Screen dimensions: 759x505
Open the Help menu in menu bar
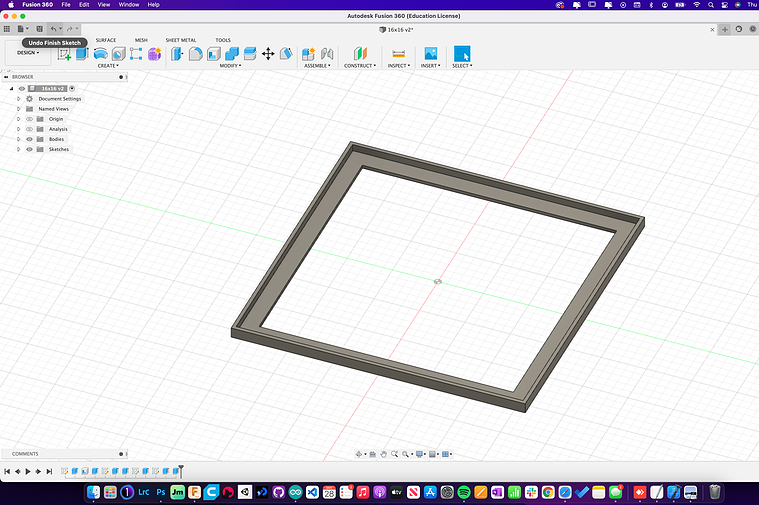[x=153, y=4]
